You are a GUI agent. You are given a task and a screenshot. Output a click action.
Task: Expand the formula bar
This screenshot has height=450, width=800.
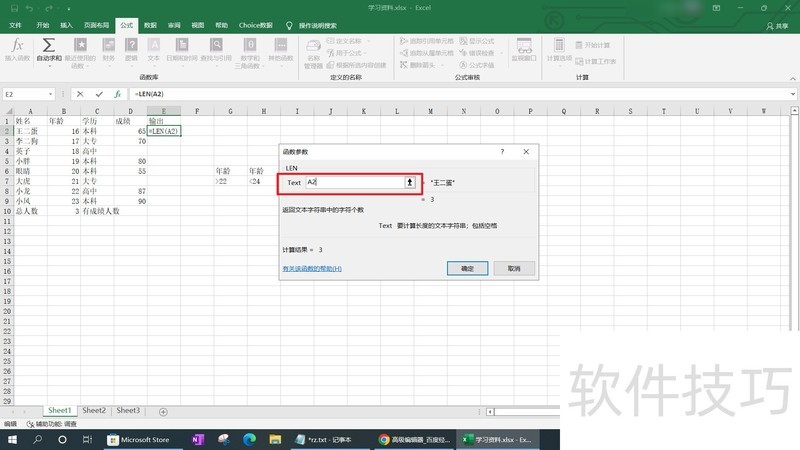(x=793, y=94)
